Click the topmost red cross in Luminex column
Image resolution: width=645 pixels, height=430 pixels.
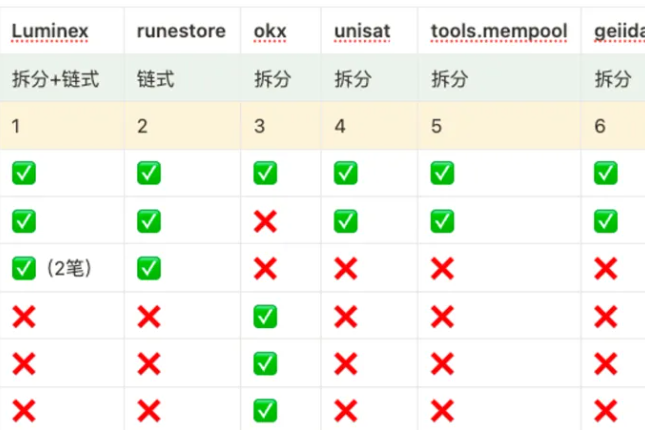coord(23,317)
